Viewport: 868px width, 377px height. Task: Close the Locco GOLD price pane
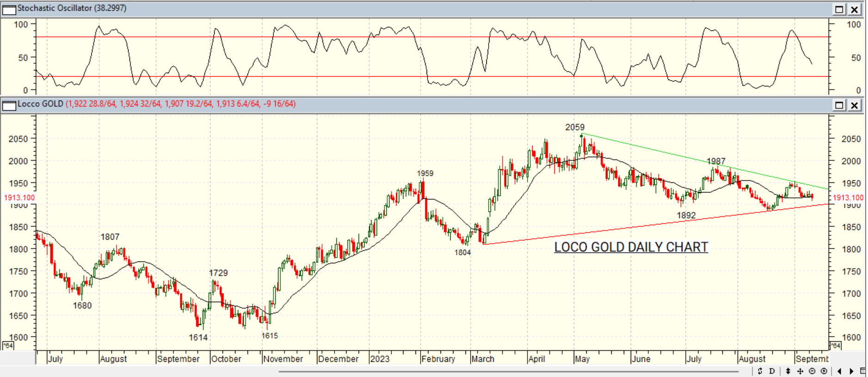[x=854, y=105]
